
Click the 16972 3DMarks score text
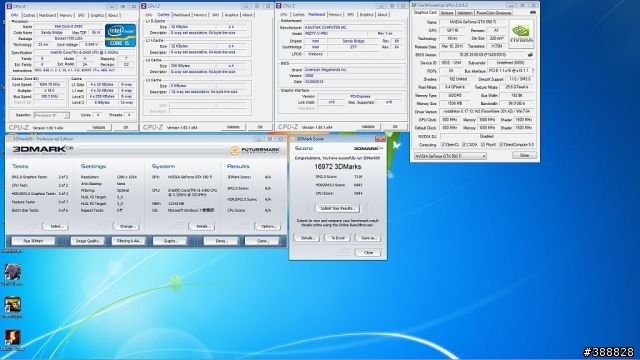(338, 167)
